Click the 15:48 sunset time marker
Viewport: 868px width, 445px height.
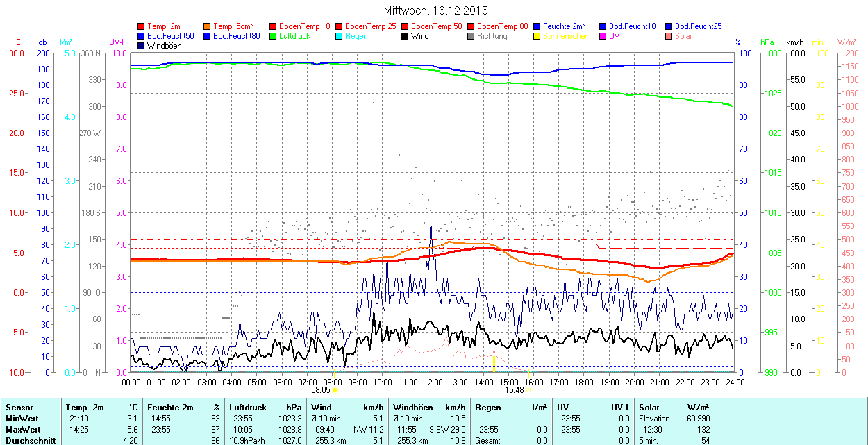[514, 390]
